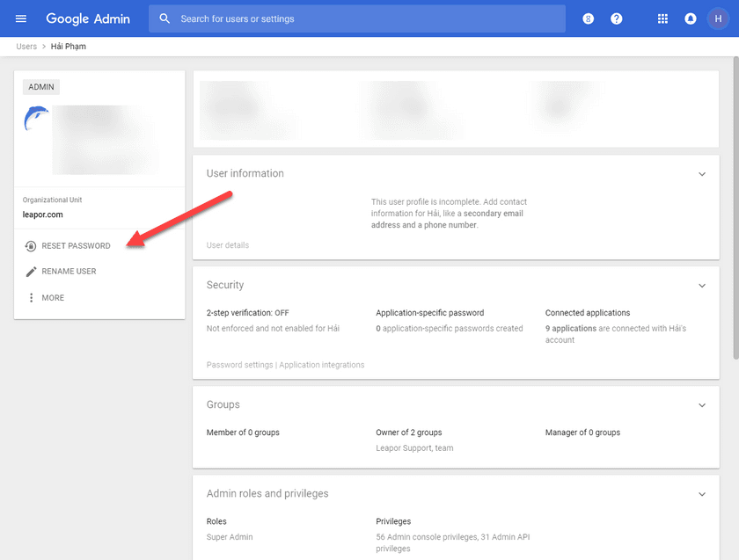The height and width of the screenshot is (560, 739).
Task: Click the pencil icon next to Rename User
Action: pos(30,271)
